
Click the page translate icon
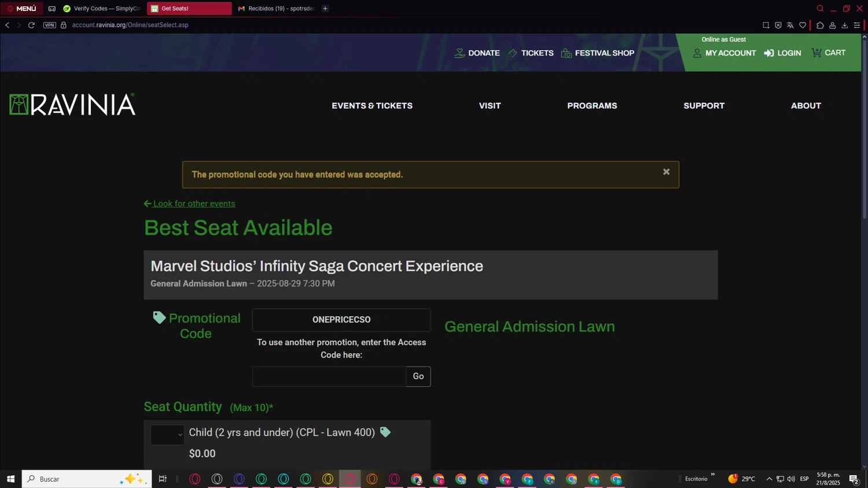coord(790,25)
